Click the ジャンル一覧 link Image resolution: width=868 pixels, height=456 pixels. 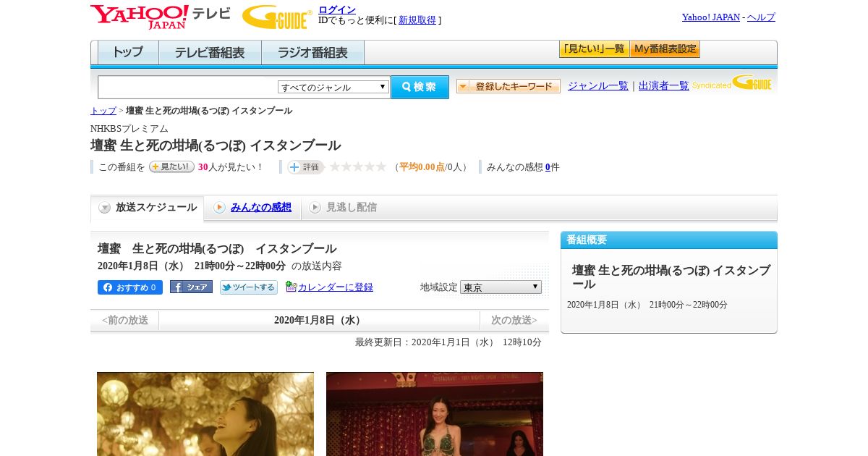click(x=598, y=86)
